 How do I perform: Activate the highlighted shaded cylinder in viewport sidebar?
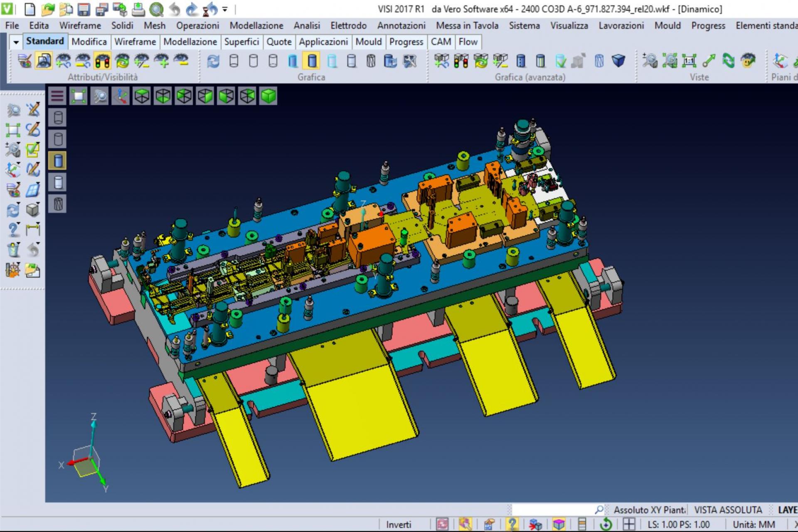58,161
